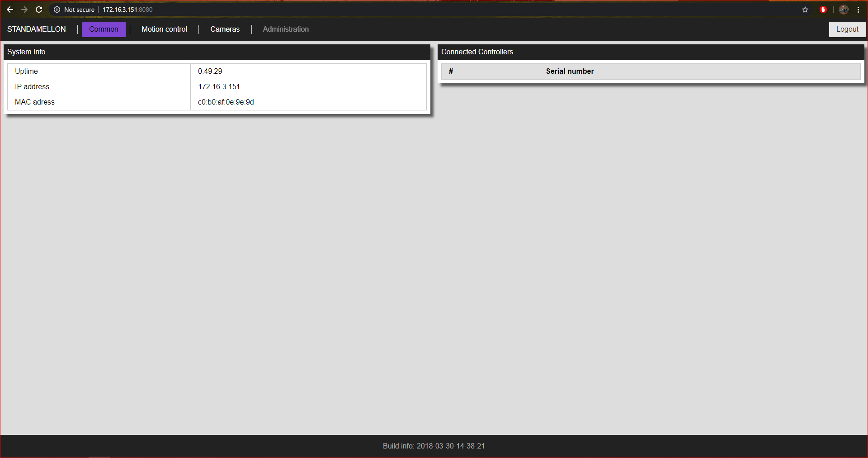Click the STANDAMELLON brand title
The width and height of the screenshot is (868, 458).
pyautogui.click(x=37, y=29)
